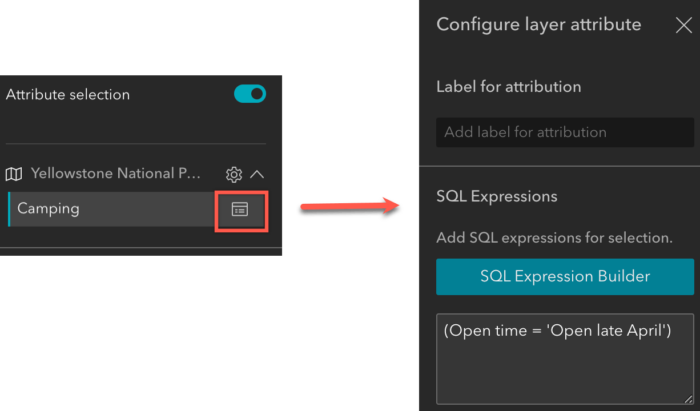The width and height of the screenshot is (700, 411).
Task: Click the red arrow pointing to panel
Action: click(x=348, y=206)
